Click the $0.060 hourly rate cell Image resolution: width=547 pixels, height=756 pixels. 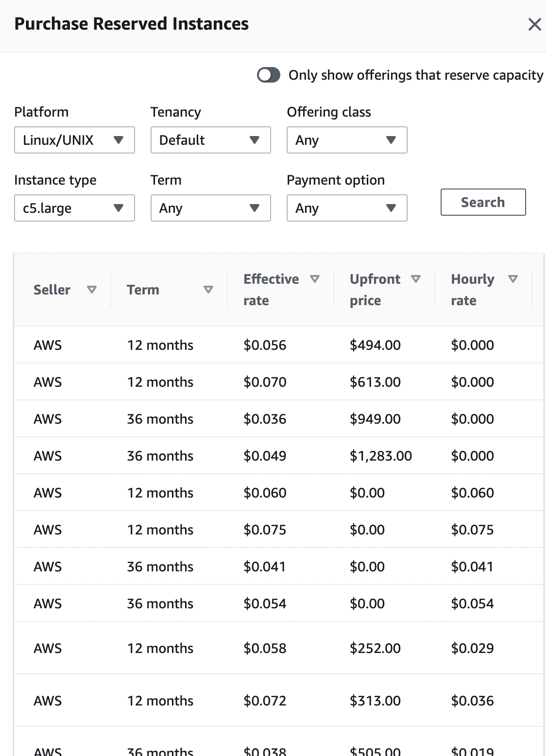[472, 493]
